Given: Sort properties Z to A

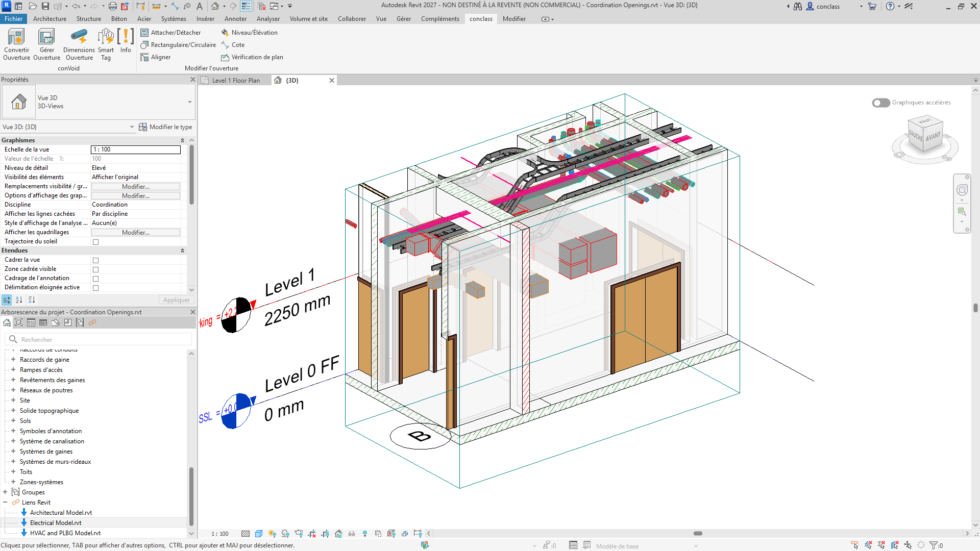Looking at the screenshot, I should click(x=32, y=300).
